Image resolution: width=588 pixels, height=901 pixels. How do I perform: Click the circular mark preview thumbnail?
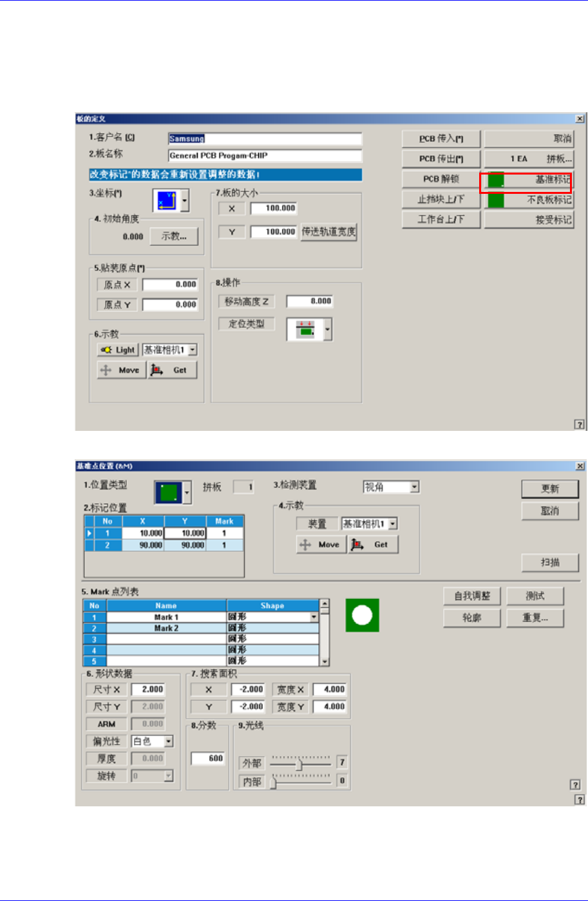pyautogui.click(x=363, y=615)
